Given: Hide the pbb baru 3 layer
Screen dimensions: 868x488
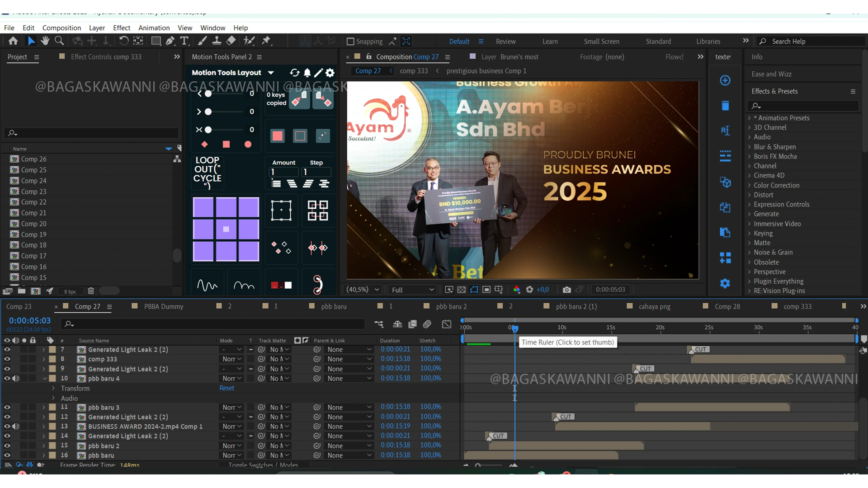Looking at the screenshot, I should coord(7,407).
